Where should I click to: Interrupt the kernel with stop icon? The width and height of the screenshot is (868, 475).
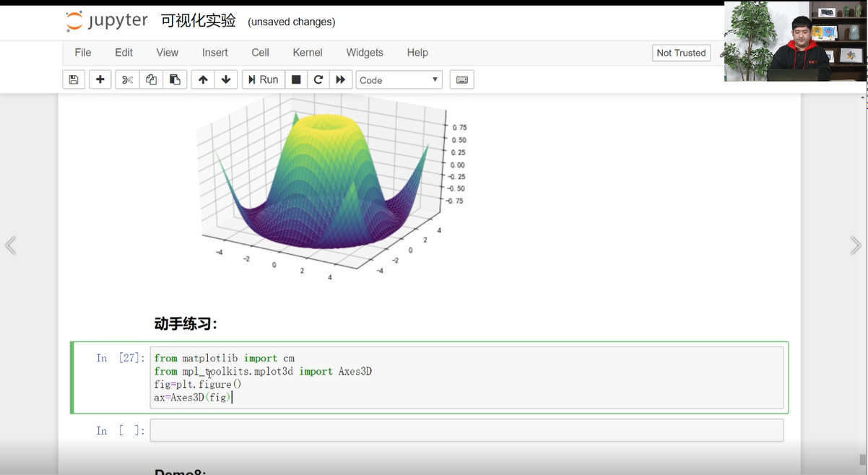[296, 80]
